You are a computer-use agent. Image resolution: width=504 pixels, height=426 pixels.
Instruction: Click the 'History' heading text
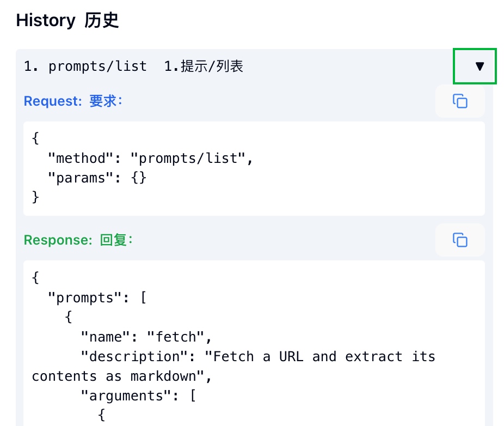tap(46, 21)
